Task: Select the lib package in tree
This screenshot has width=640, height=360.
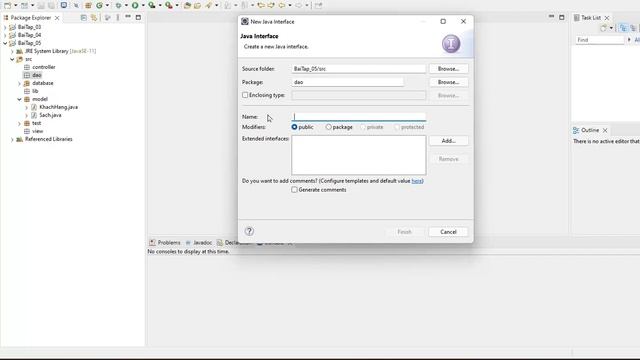Action: point(35,91)
